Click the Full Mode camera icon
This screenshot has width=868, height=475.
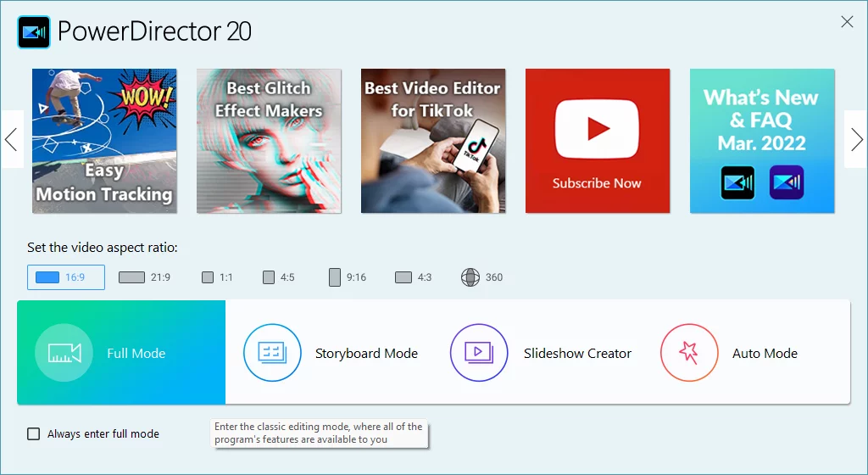(64, 353)
